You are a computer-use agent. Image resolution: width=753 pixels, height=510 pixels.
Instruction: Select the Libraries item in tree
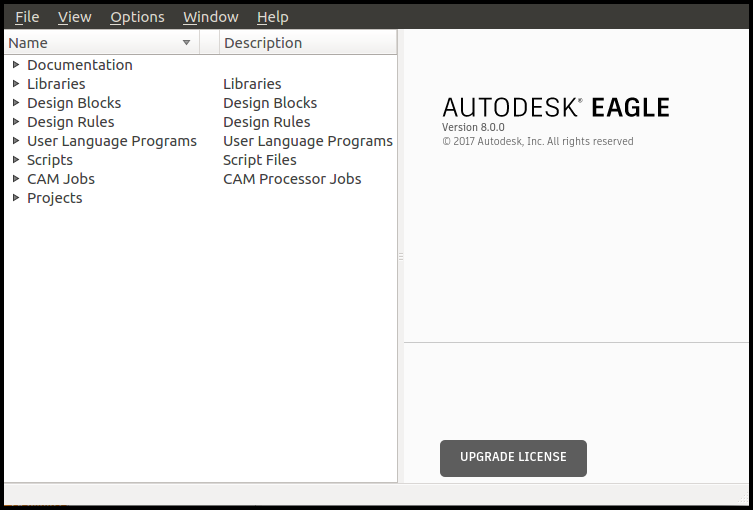56,84
